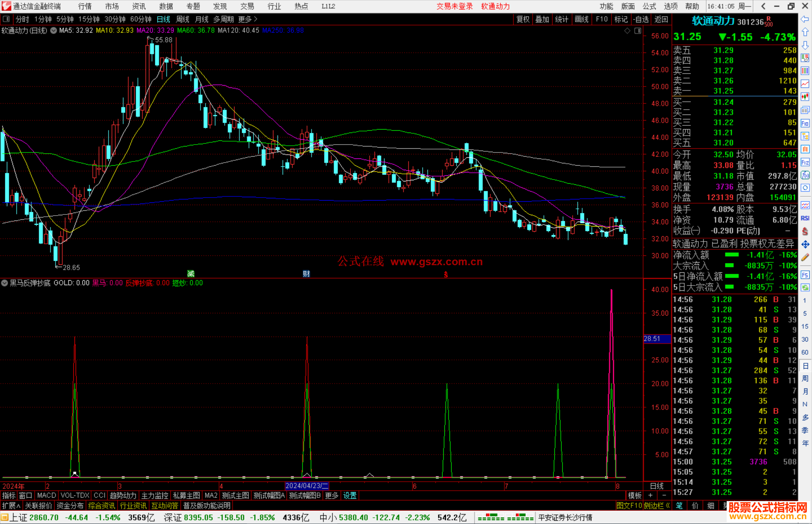Click the f(x) formula icon
The height and width of the screenshot is (524, 812).
pos(805,175)
